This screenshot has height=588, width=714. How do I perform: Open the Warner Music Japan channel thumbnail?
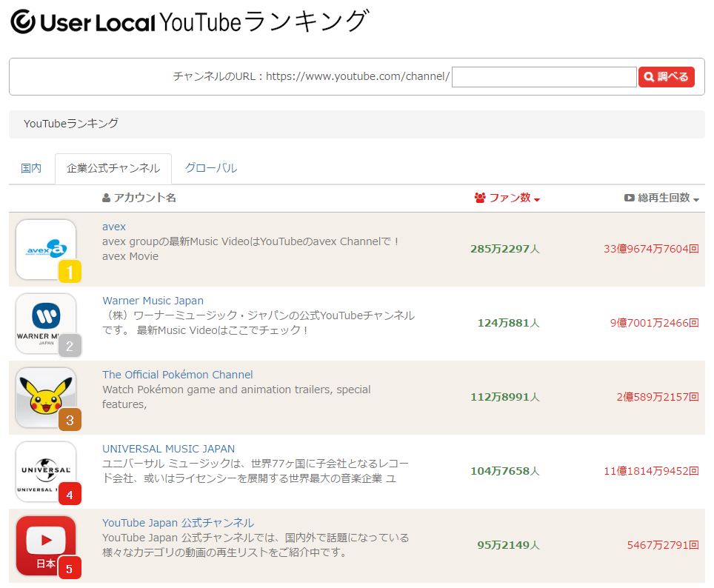(x=46, y=324)
